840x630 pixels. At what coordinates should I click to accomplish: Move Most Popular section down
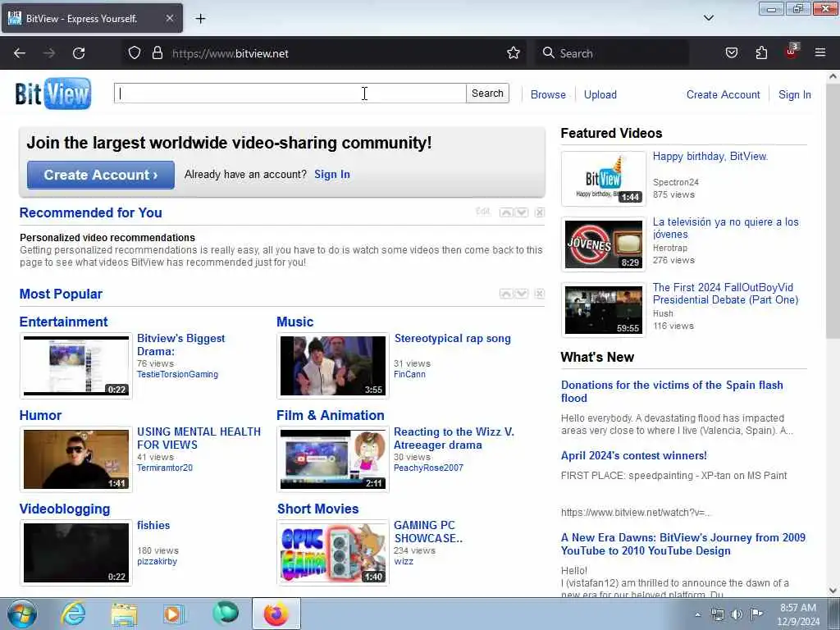[522, 294]
